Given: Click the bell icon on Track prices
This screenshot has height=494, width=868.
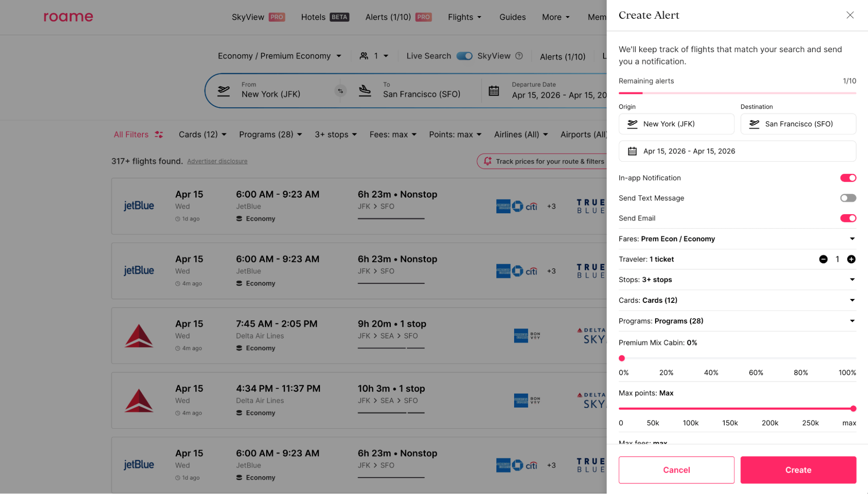Looking at the screenshot, I should tap(488, 161).
